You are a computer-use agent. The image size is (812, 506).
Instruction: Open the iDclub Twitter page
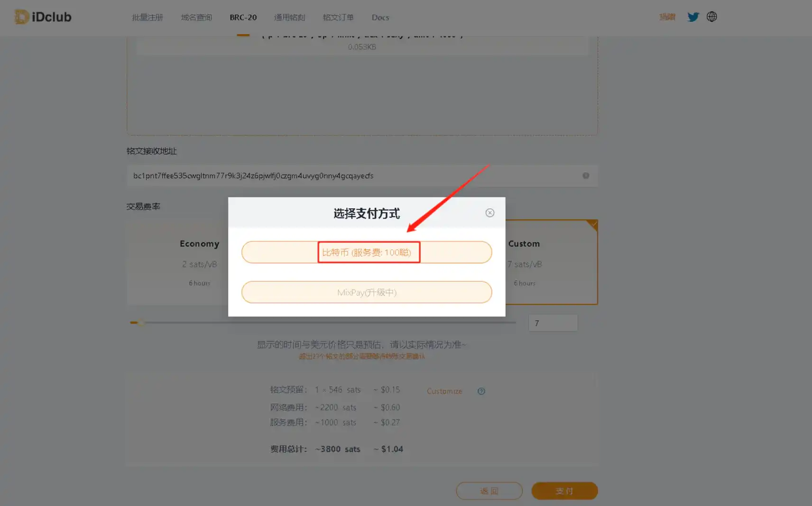693,17
